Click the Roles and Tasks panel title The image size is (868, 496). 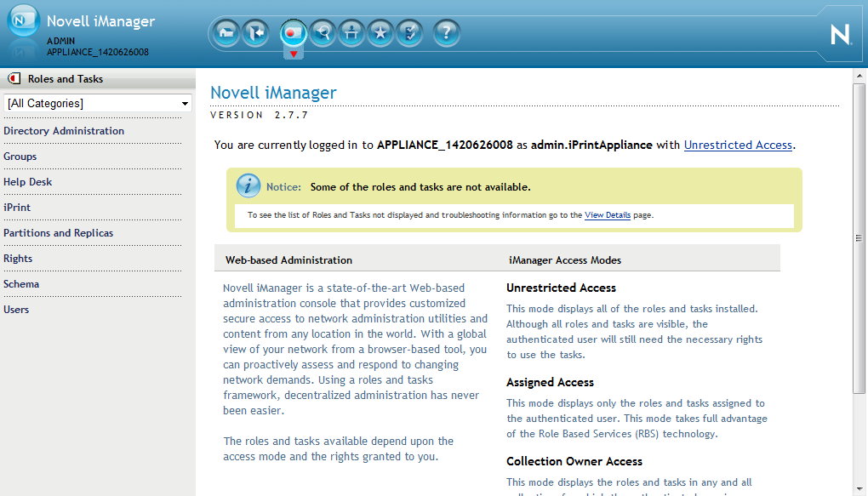[66, 79]
